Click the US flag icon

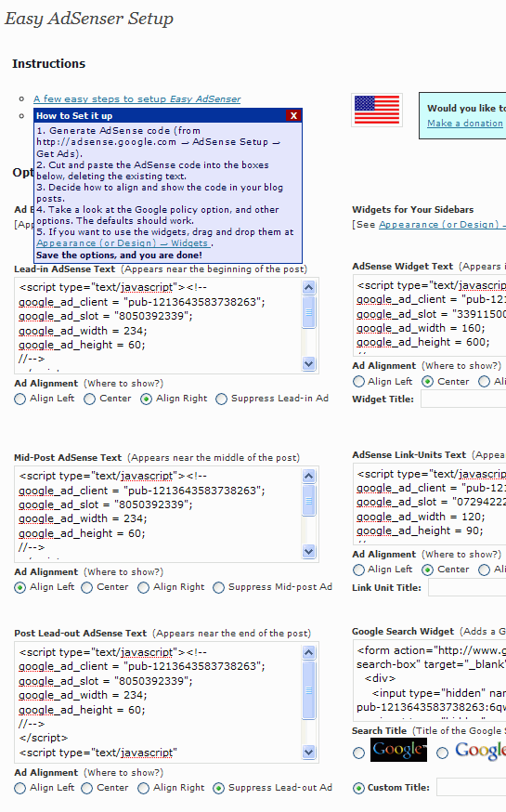377,110
